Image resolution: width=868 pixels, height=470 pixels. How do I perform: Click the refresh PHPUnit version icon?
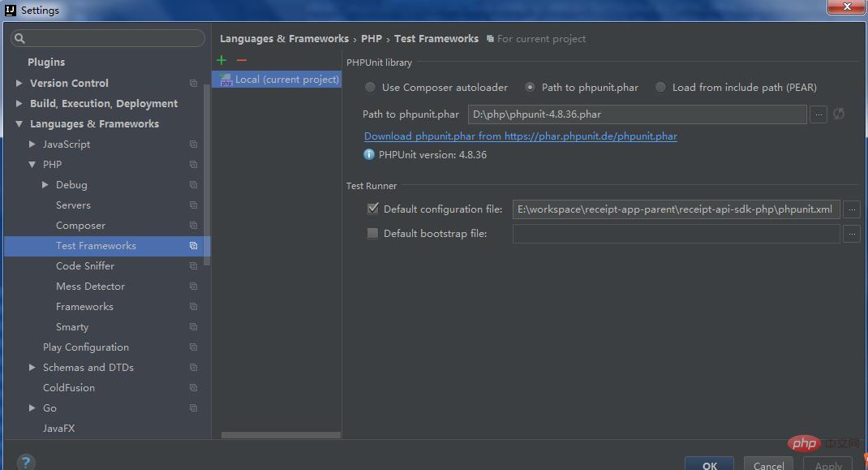coord(839,114)
